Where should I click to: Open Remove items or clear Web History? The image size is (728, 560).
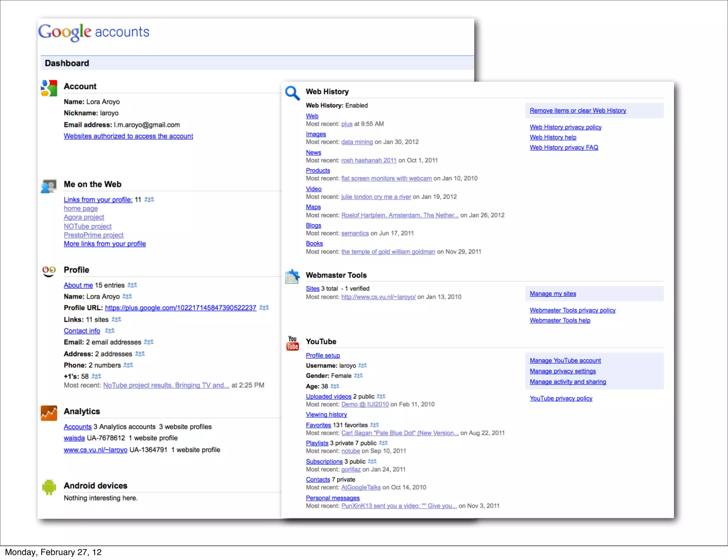click(578, 111)
